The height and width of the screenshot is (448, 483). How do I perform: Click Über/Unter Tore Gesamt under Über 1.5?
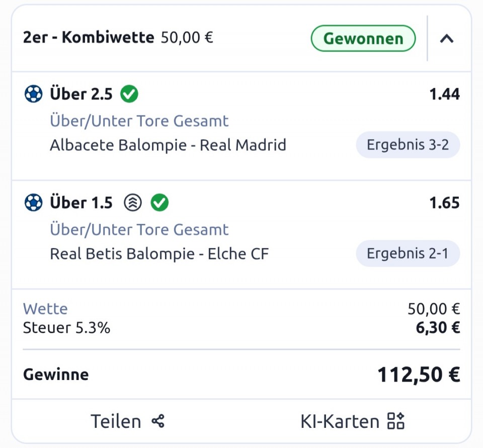pyautogui.click(x=139, y=230)
